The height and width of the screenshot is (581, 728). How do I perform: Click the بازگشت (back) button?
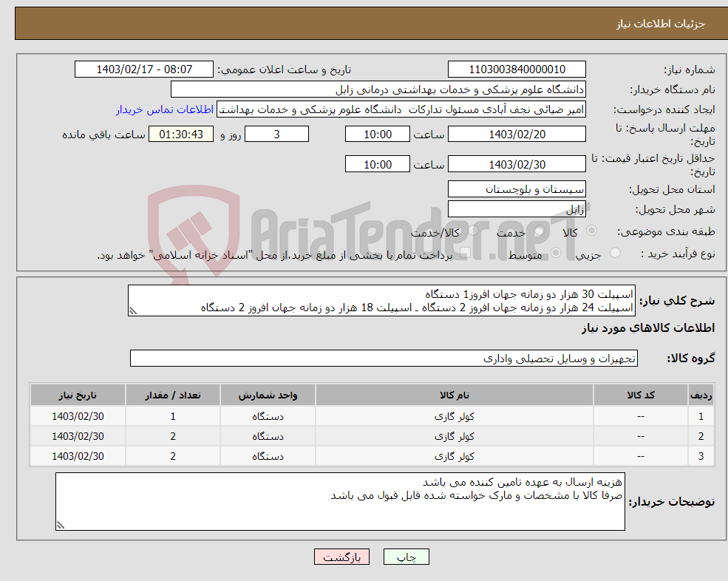tap(341, 557)
